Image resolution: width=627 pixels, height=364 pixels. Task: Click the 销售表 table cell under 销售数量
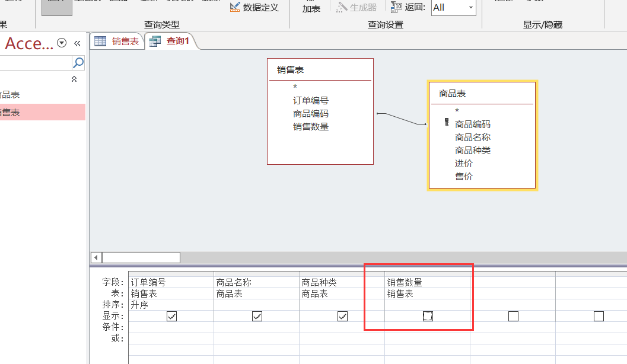(x=428, y=293)
